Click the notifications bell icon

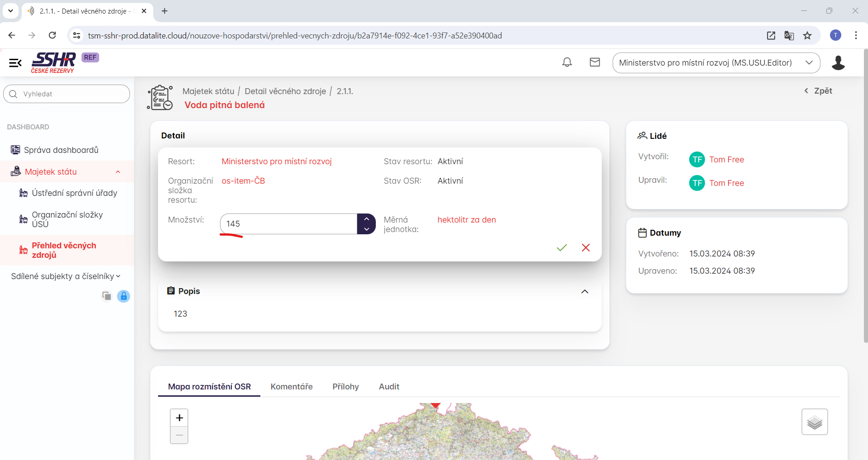[x=567, y=62]
